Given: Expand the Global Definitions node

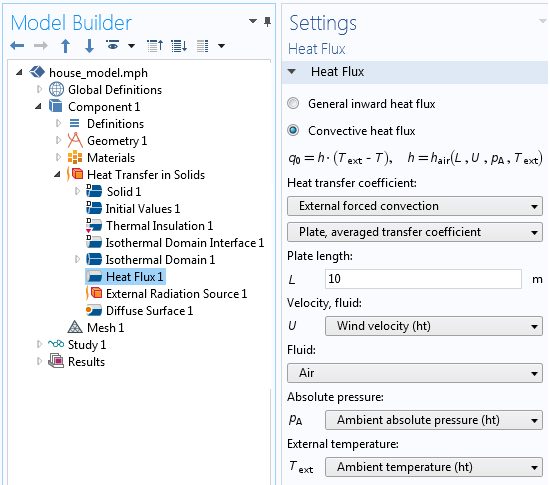Looking at the screenshot, I should [39, 89].
